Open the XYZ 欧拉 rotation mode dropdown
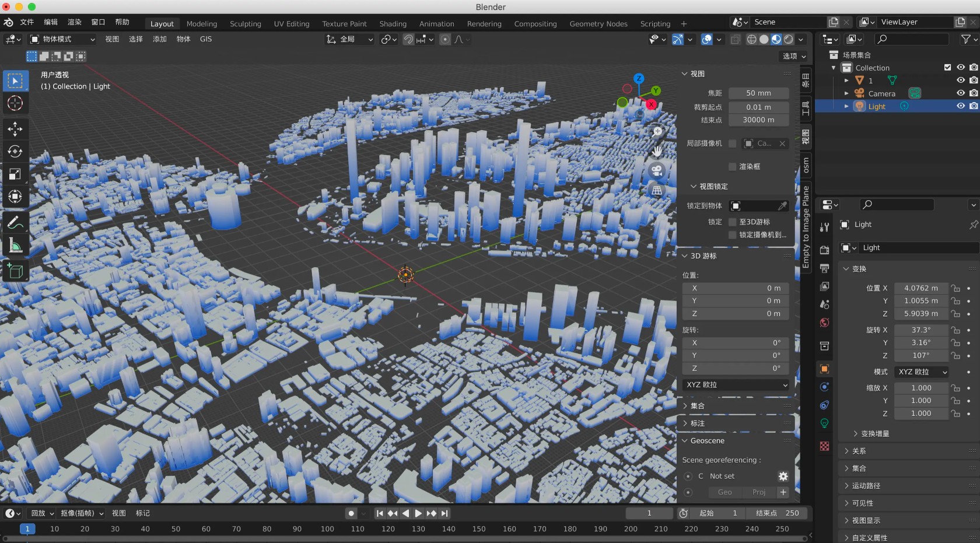980x543 pixels. pos(922,372)
